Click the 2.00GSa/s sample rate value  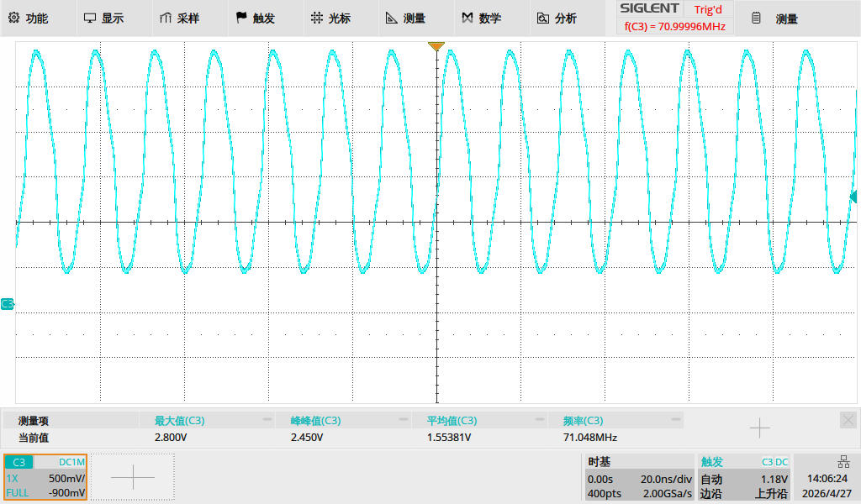667,494
